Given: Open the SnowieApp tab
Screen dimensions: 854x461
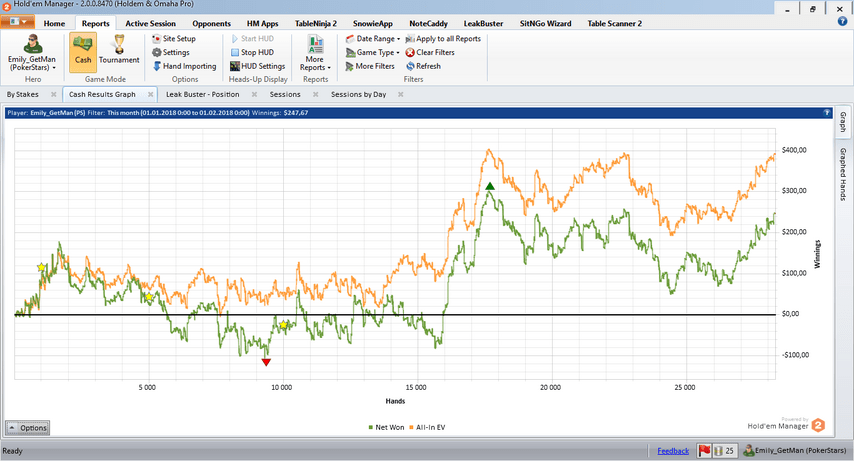Looking at the screenshot, I should [x=373, y=23].
